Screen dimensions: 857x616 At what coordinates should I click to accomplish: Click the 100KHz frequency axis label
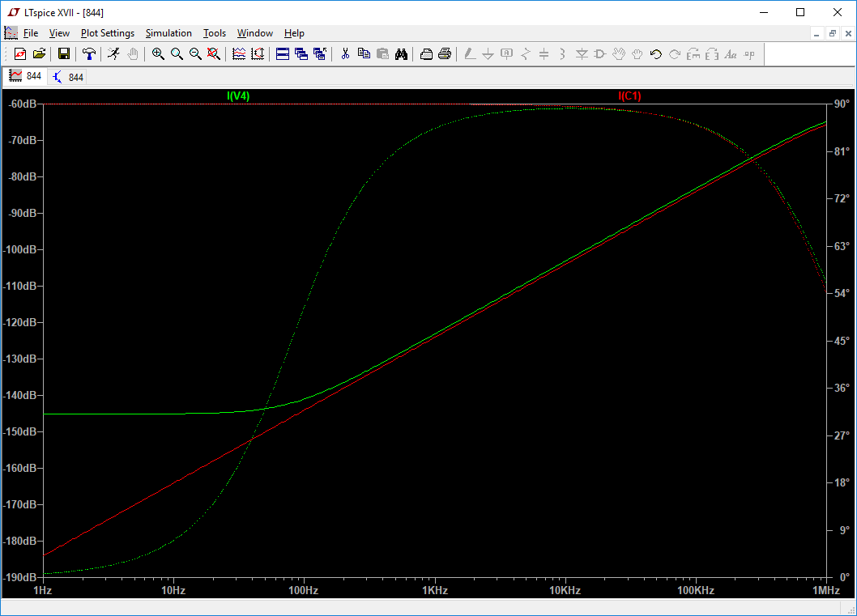[x=696, y=590]
